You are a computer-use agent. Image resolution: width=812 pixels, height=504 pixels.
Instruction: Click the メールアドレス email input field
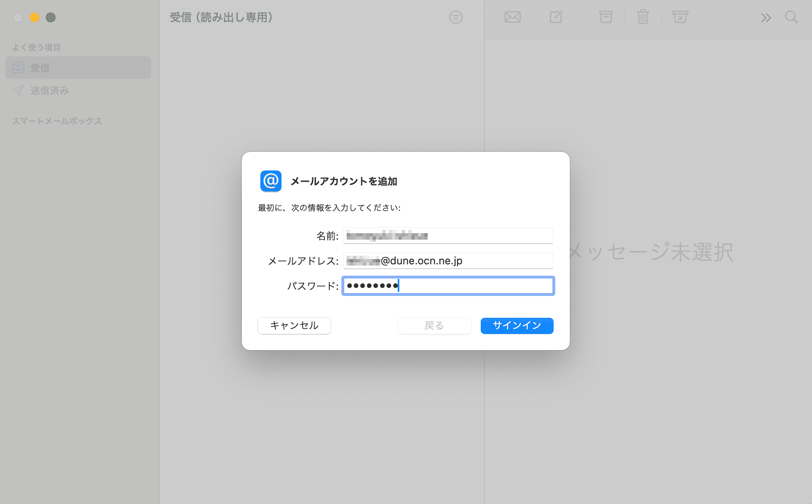[x=448, y=261]
